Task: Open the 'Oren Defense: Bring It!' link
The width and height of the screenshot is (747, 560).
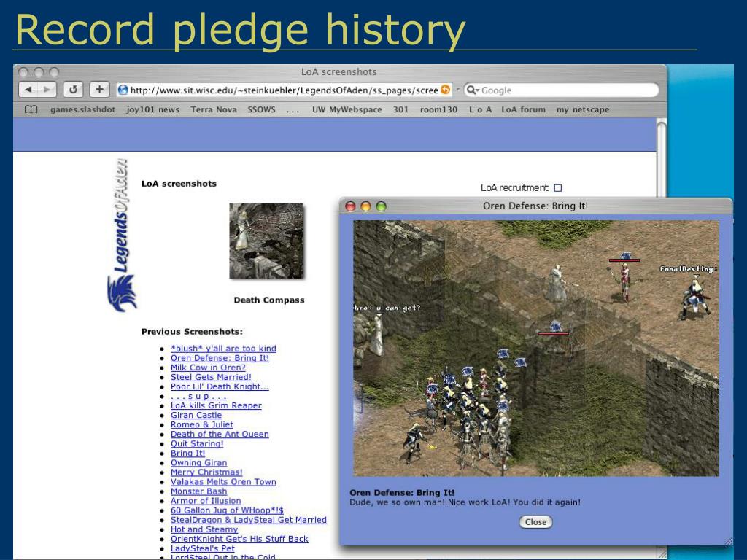Action: 220,358
